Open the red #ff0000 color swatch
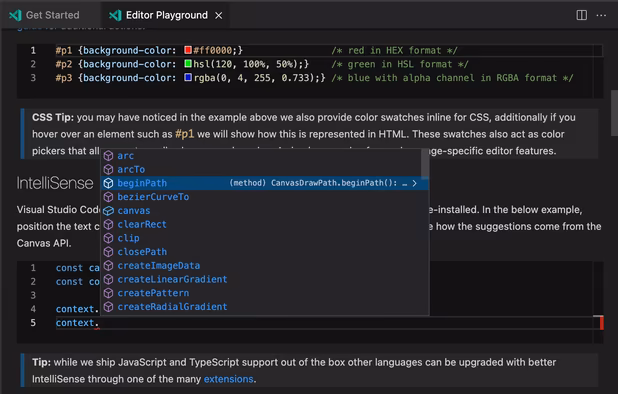The height and width of the screenshot is (394, 618). click(188, 50)
